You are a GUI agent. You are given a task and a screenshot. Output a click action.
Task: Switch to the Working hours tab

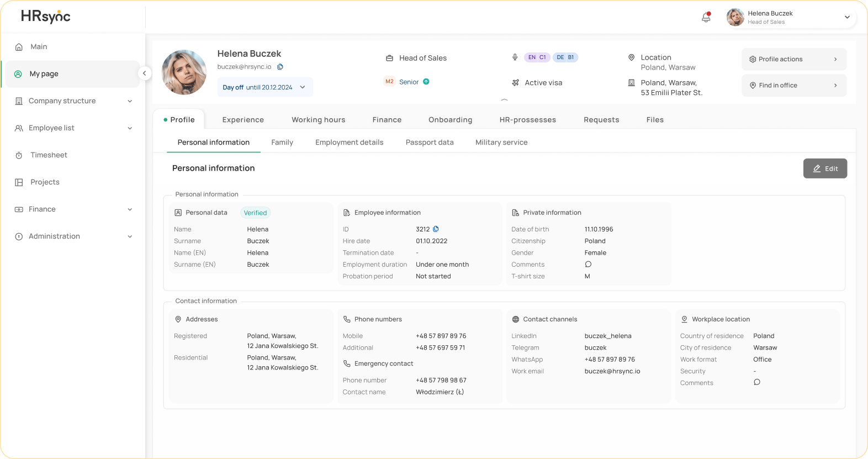tap(319, 120)
